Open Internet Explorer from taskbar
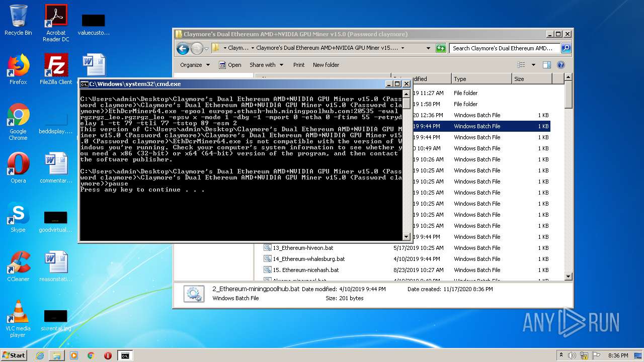Image resolution: width=644 pixels, height=362 pixels. (40, 355)
